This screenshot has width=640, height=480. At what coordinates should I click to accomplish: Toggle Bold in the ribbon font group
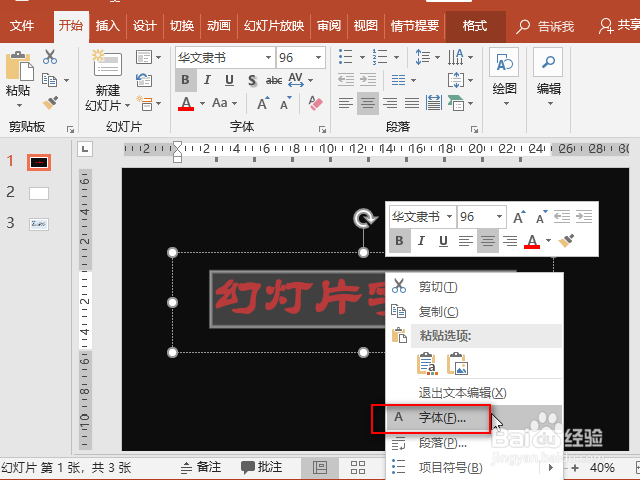point(185,80)
